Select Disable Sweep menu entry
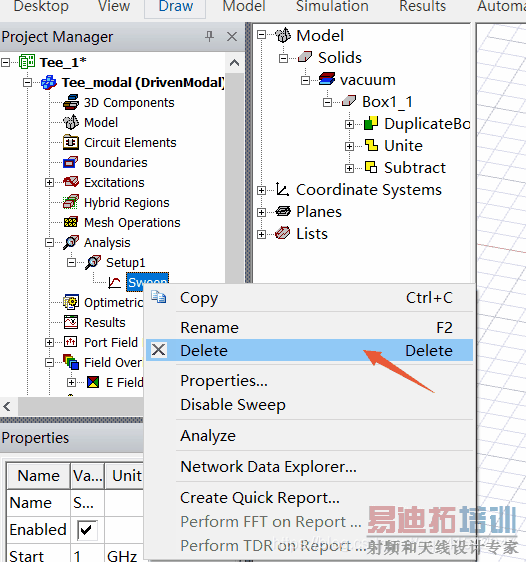This screenshot has height=562, width=526. coord(310,405)
